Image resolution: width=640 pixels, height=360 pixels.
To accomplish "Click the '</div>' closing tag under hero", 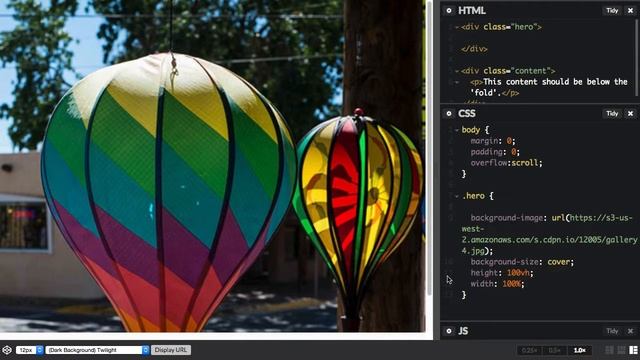I will (474, 49).
